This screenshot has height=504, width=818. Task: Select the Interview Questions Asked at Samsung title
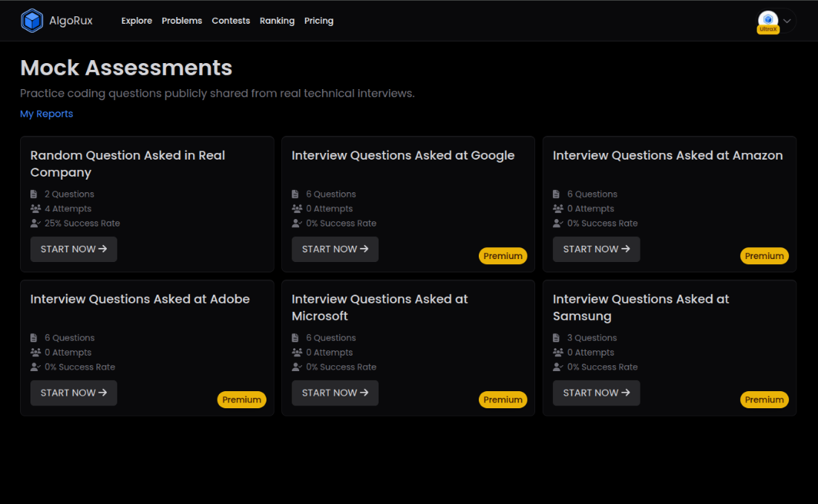click(x=641, y=307)
